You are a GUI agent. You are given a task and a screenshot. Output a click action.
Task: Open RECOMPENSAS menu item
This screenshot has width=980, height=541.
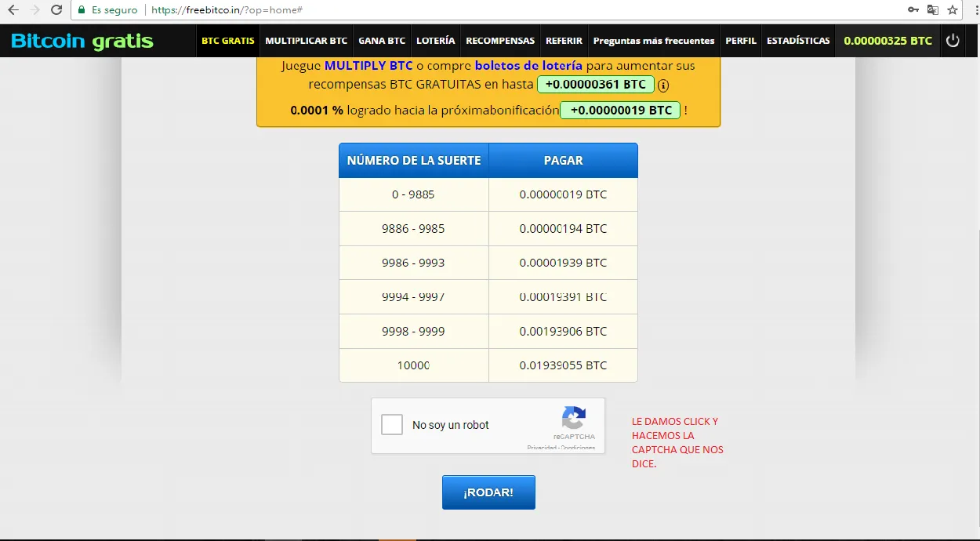click(500, 41)
